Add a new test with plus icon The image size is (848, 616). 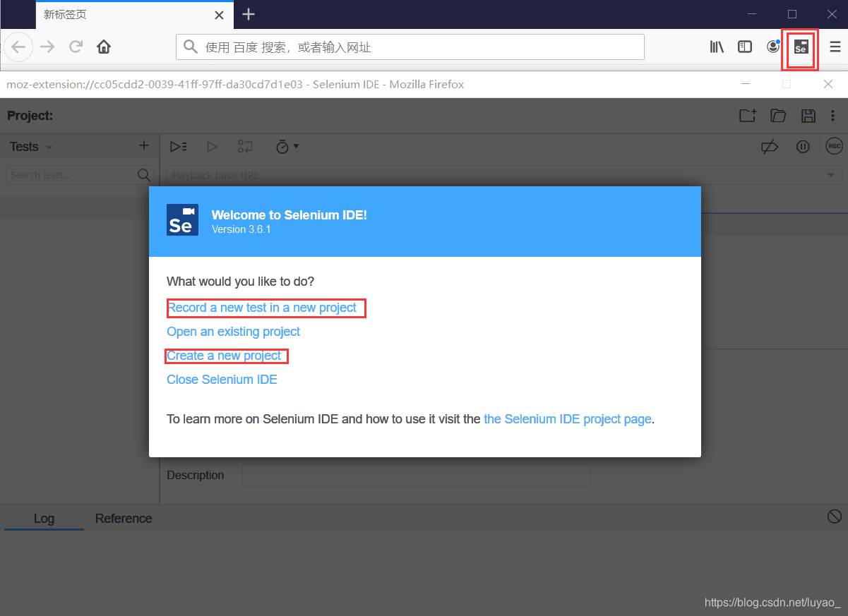coord(144,145)
